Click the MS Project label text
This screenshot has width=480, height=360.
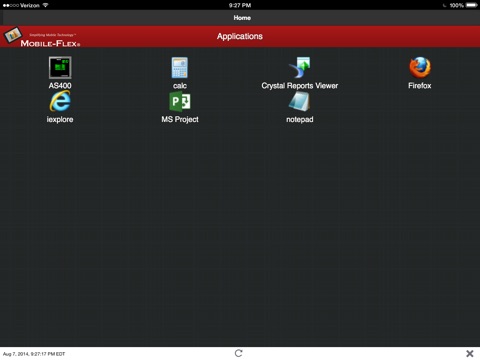click(180, 119)
